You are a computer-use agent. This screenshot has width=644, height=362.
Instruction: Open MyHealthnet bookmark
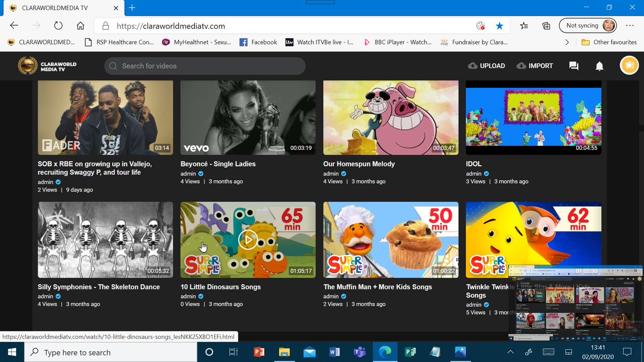(196, 42)
